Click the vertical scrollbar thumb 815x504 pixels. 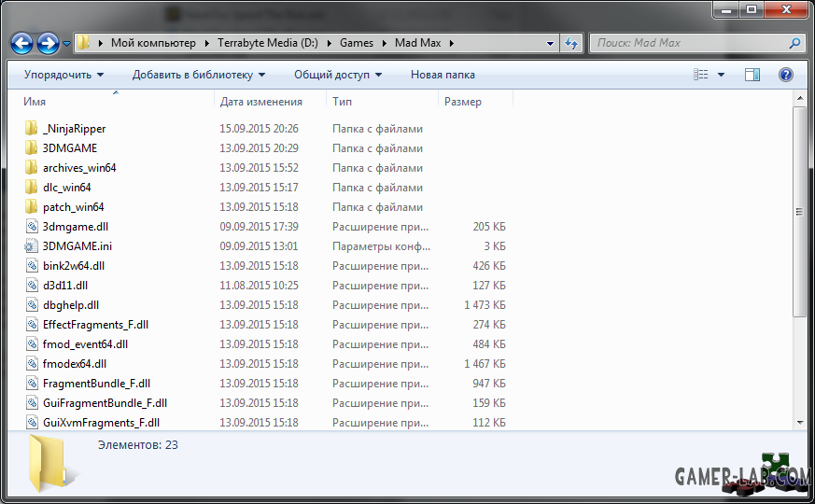pyautogui.click(x=799, y=212)
